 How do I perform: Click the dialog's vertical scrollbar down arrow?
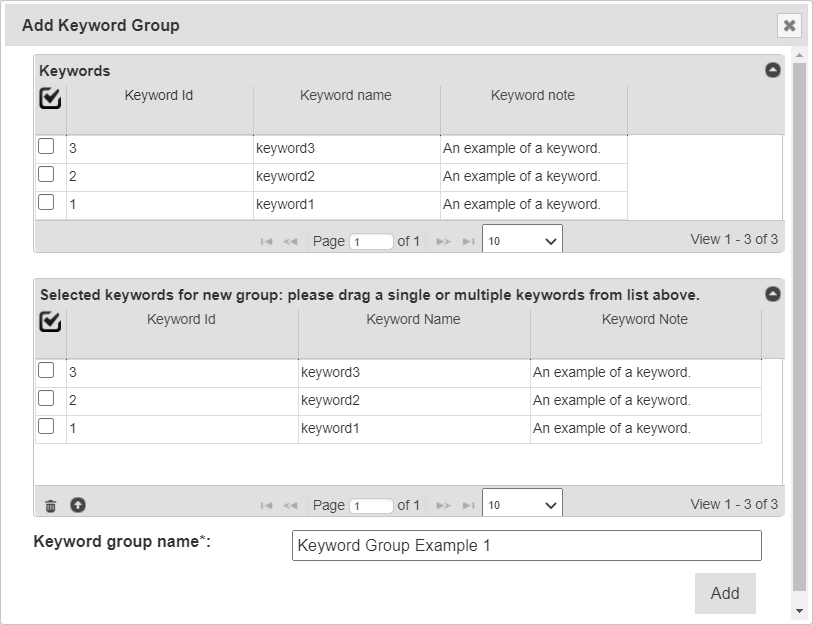[x=798, y=609]
